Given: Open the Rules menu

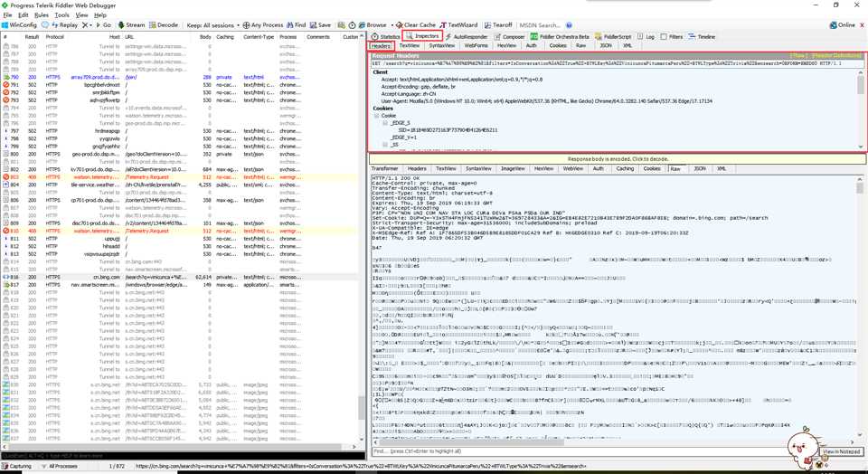Looking at the screenshot, I should tap(42, 15).
